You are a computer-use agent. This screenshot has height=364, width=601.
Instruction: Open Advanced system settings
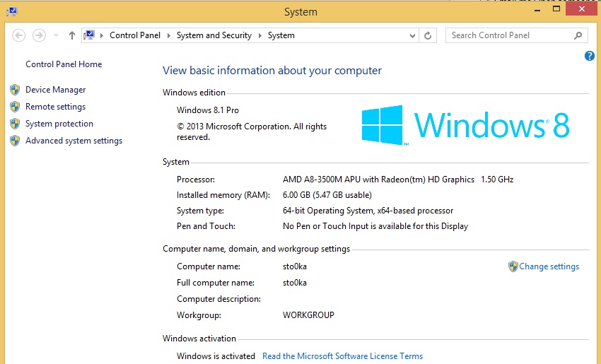coord(74,141)
